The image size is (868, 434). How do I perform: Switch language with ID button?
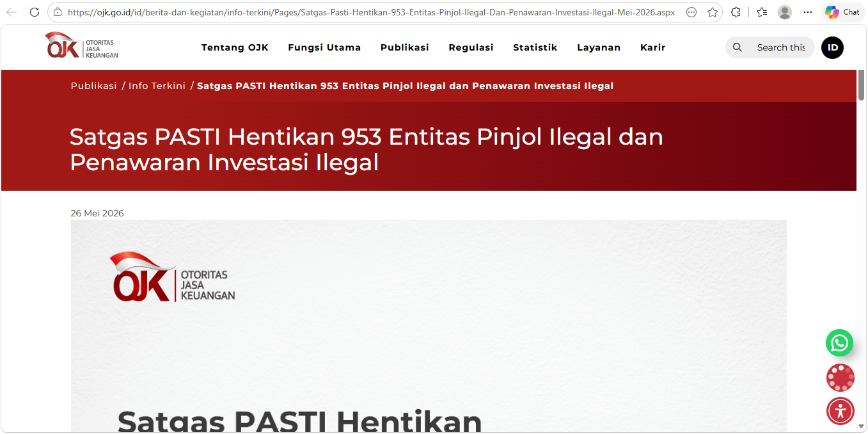click(833, 47)
